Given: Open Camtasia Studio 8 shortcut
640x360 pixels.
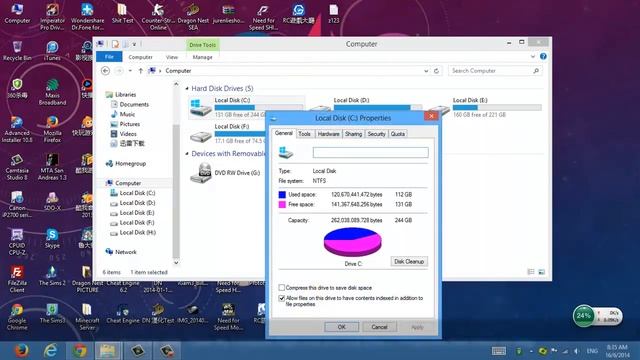Looking at the screenshot, I should pyautogui.click(x=17, y=167).
